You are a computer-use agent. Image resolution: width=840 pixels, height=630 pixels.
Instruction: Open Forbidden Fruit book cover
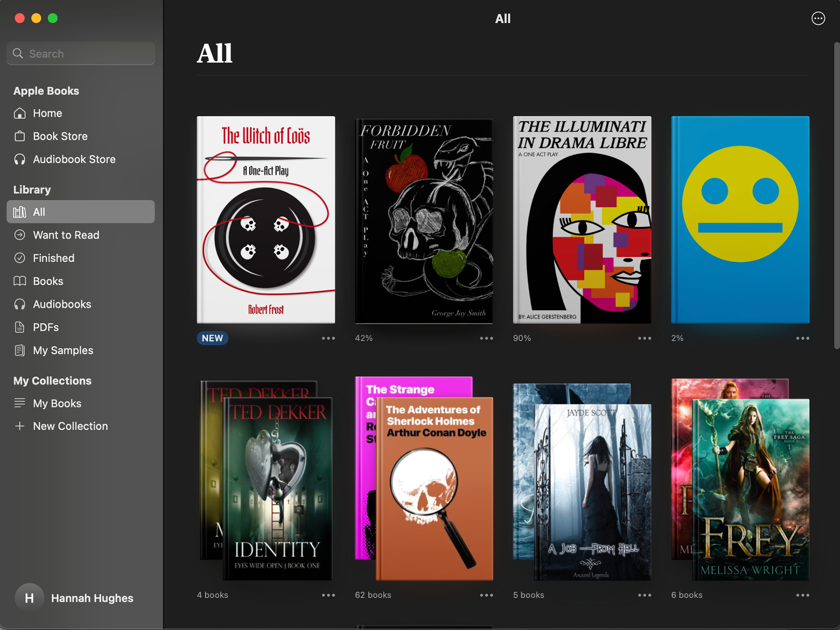click(x=424, y=221)
